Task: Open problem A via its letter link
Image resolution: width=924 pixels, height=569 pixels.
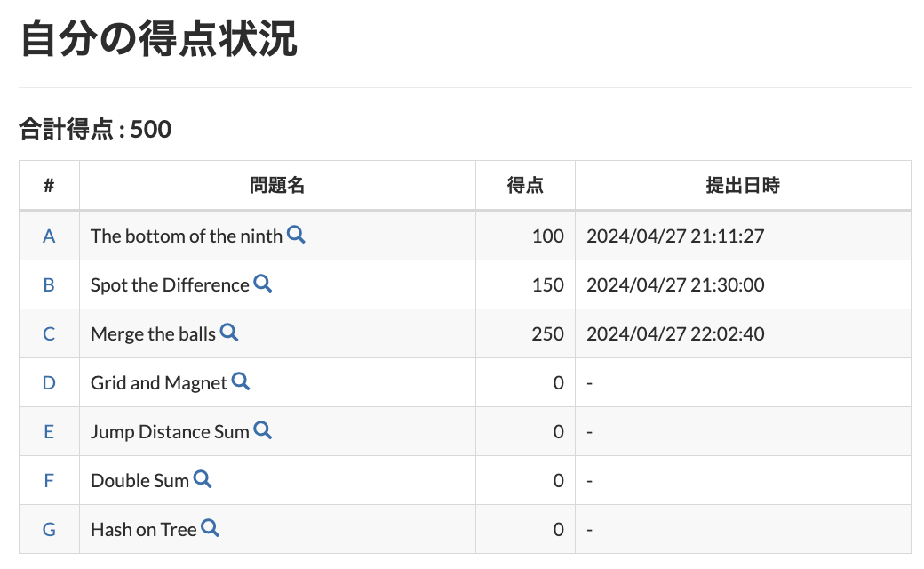Action: [x=49, y=236]
